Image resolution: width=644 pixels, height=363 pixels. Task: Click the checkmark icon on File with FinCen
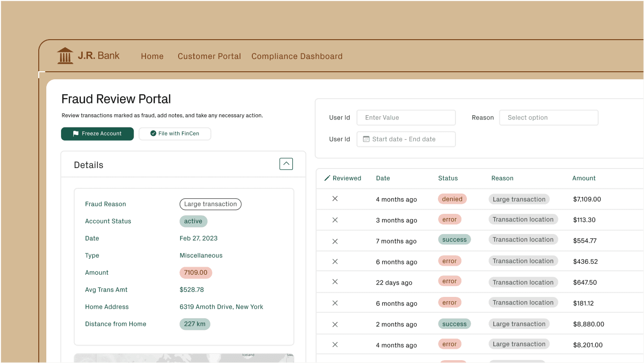[x=152, y=133]
